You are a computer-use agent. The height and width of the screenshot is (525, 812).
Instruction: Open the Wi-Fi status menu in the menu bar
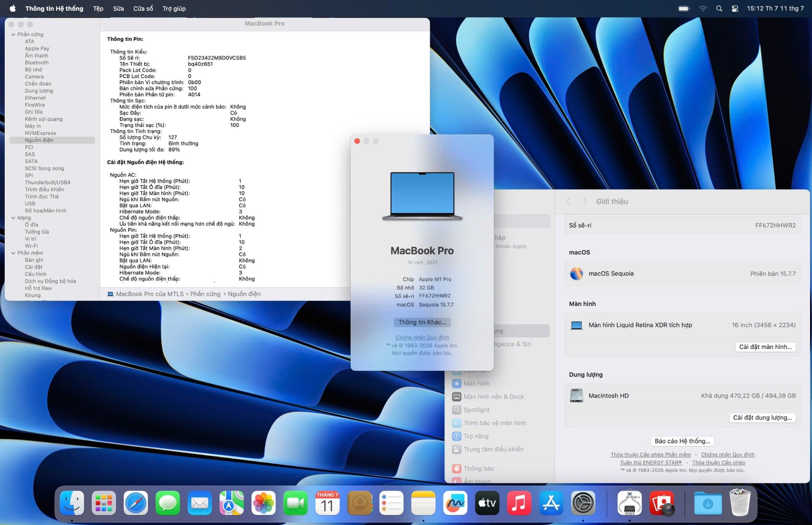[x=703, y=8]
